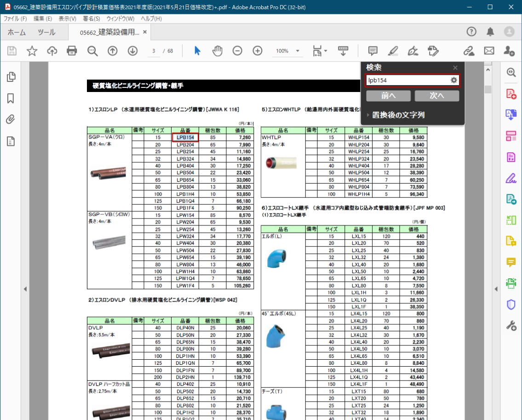The height and width of the screenshot is (420, 522).
Task: Open attachments paperclip panel
Action: (11, 119)
